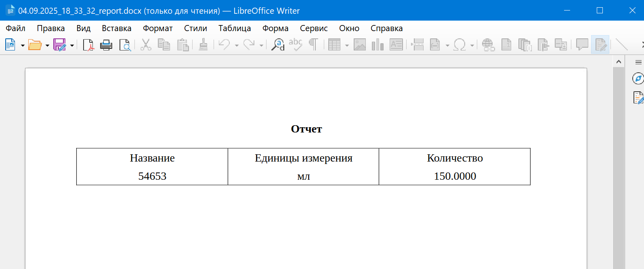644x269 pixels.
Task: Open the Вставка menu
Action: pyautogui.click(x=117, y=28)
